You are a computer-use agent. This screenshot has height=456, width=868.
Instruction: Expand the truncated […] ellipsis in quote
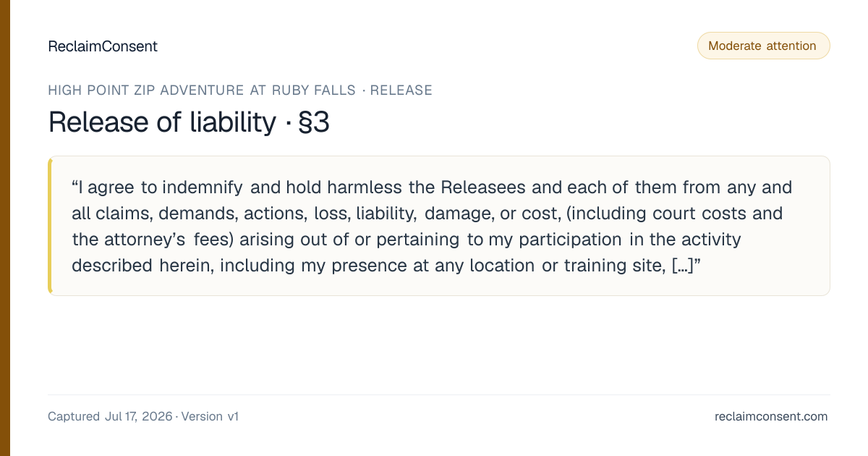pos(682,266)
